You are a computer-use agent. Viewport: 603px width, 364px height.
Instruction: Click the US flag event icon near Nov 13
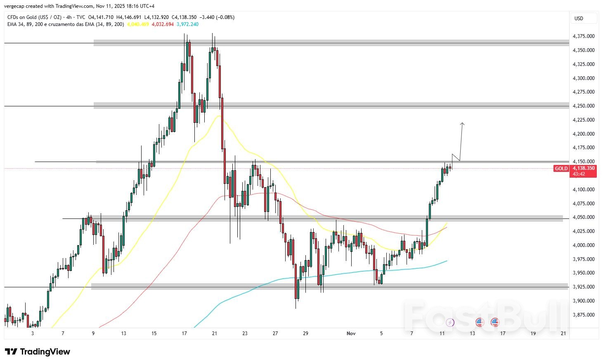[x=479, y=322]
